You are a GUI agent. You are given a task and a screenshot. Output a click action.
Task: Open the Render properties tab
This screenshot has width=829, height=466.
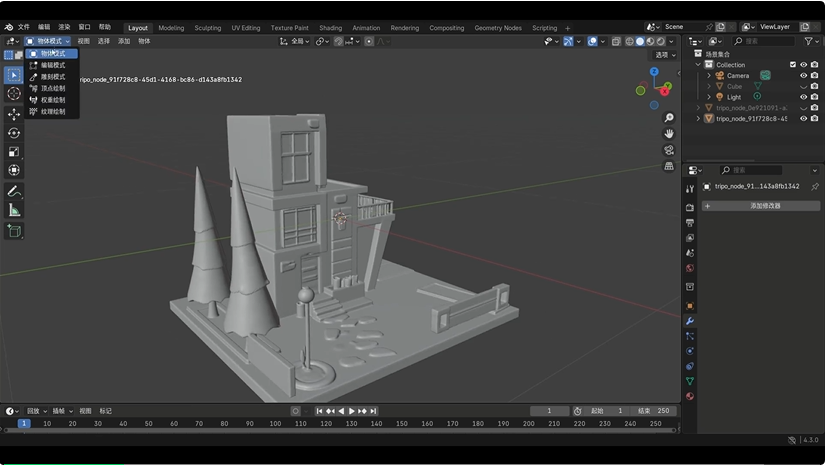click(689, 207)
